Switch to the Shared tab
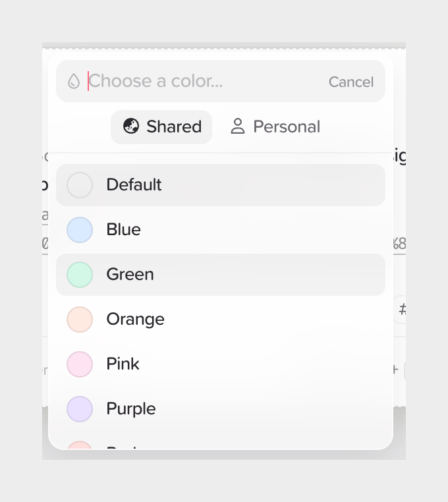448x502 pixels. (x=161, y=126)
